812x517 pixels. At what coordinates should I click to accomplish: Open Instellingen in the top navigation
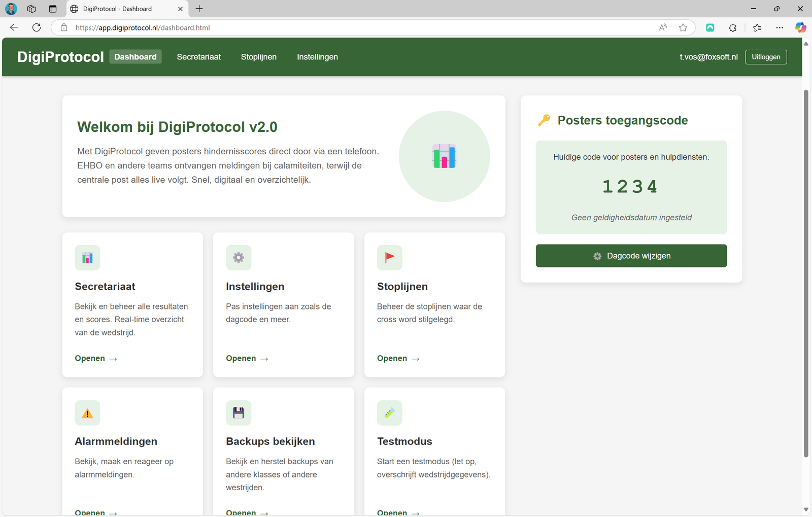[x=318, y=57]
